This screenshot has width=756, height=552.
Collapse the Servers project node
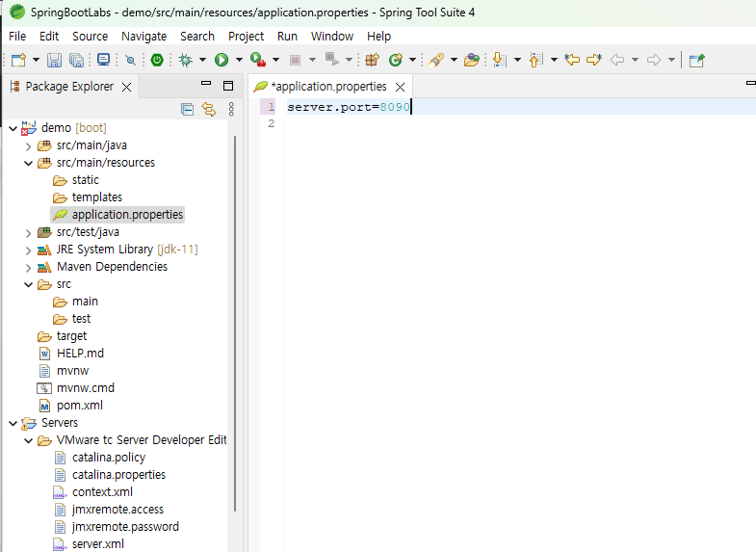tap(13, 423)
